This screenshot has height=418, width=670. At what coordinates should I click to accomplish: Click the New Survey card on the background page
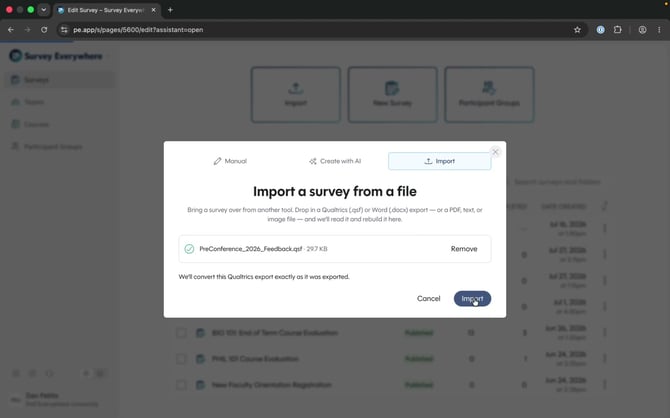tap(392, 94)
